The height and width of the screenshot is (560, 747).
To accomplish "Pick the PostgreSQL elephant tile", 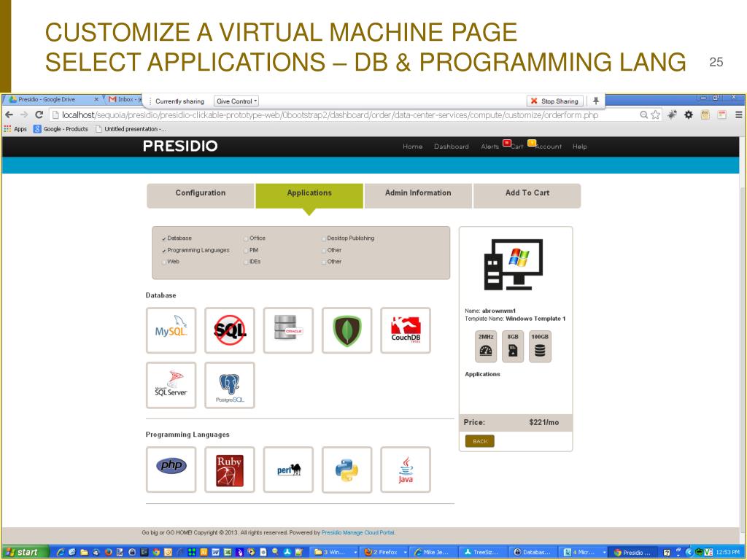I will [x=230, y=385].
